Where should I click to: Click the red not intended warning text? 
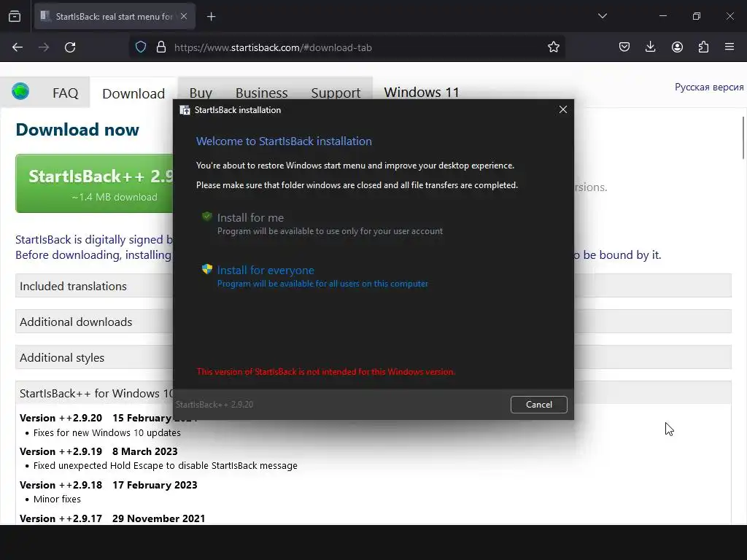click(326, 371)
